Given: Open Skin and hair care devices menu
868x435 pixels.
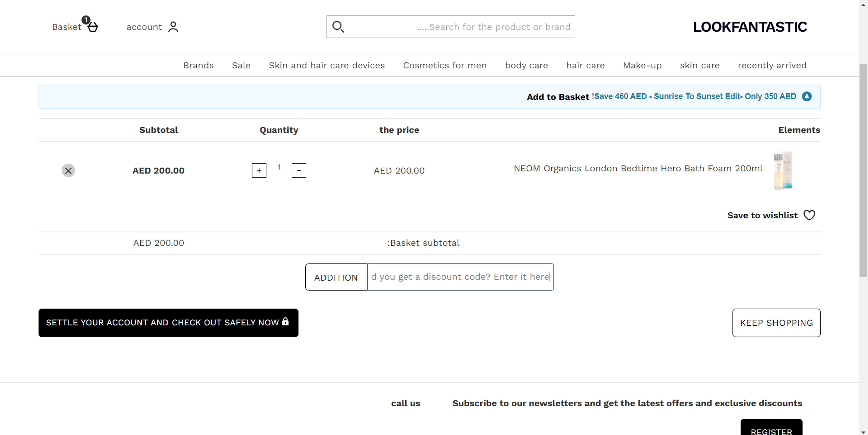Looking at the screenshot, I should coord(327,65).
